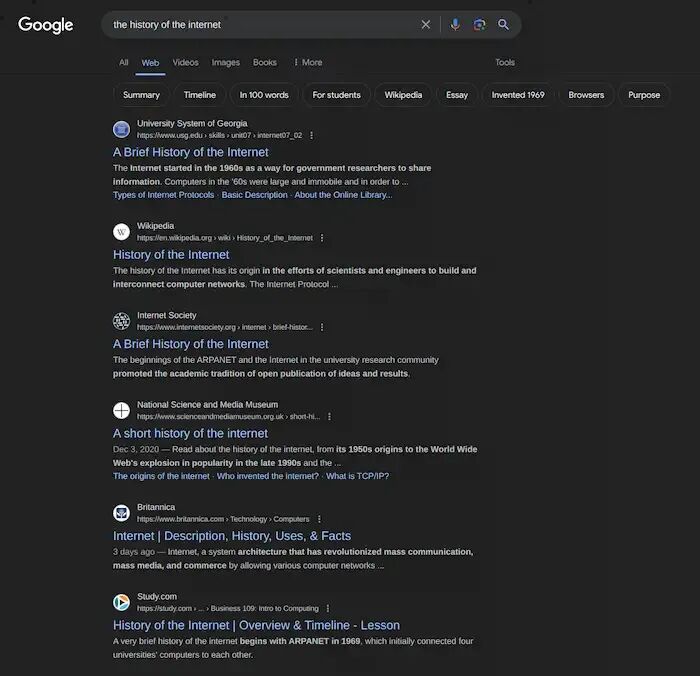
Task: Select the Browsers filter chip
Action: [x=586, y=95]
